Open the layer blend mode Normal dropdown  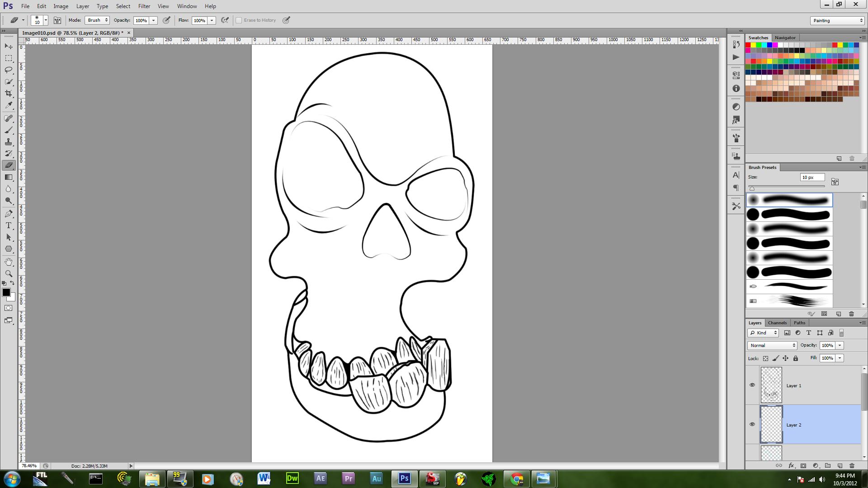pyautogui.click(x=772, y=346)
